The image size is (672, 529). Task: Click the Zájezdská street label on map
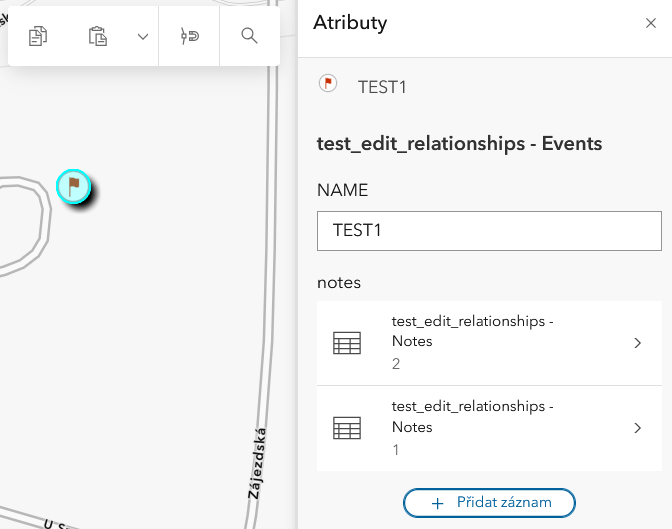click(256, 464)
